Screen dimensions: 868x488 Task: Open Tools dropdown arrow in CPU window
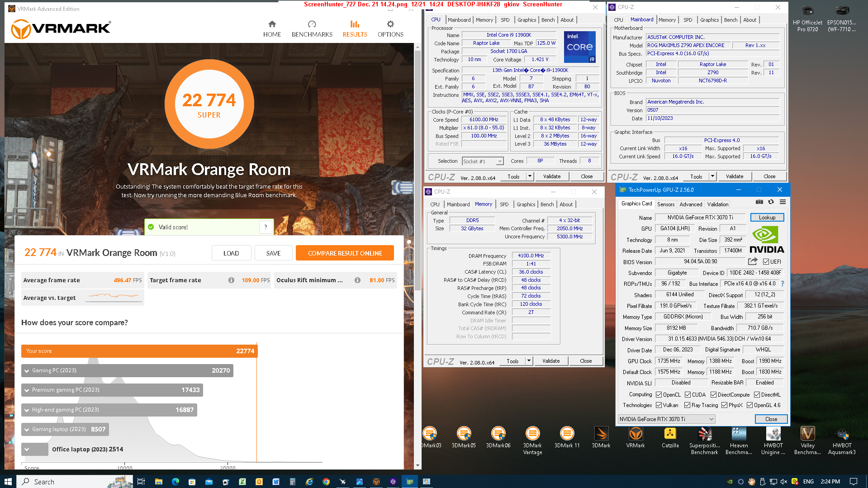tap(530, 176)
